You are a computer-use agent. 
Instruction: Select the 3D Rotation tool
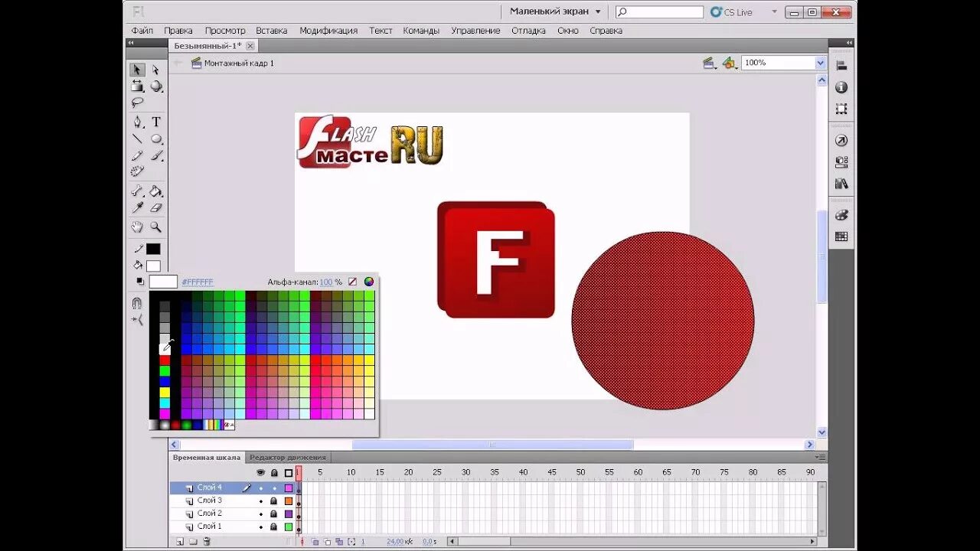coord(156,86)
